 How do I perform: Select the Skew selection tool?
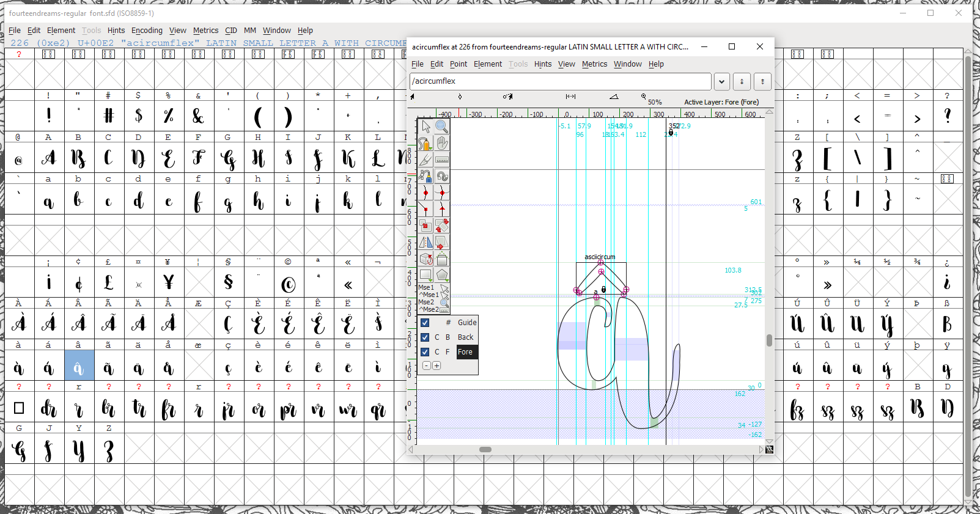(442, 242)
